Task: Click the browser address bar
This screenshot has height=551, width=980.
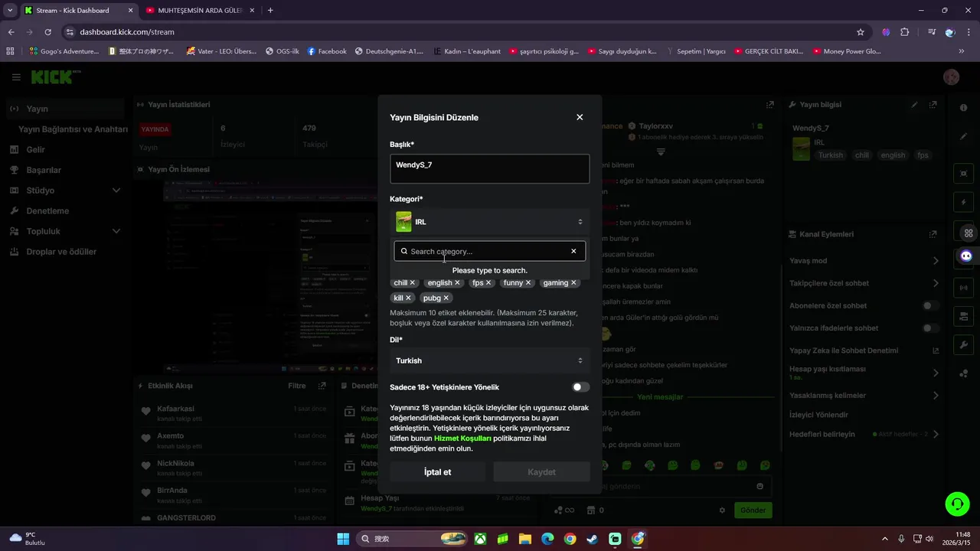Action: pyautogui.click(x=459, y=32)
